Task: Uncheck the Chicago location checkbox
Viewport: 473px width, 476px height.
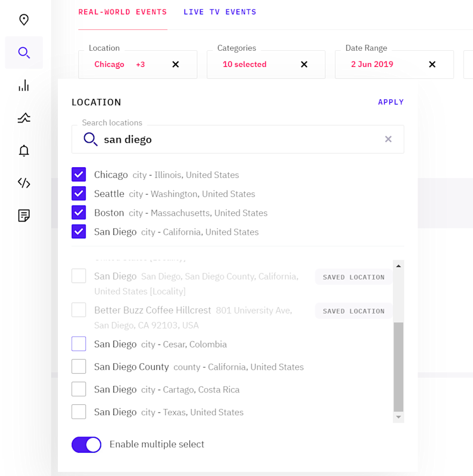Action: 79,174
